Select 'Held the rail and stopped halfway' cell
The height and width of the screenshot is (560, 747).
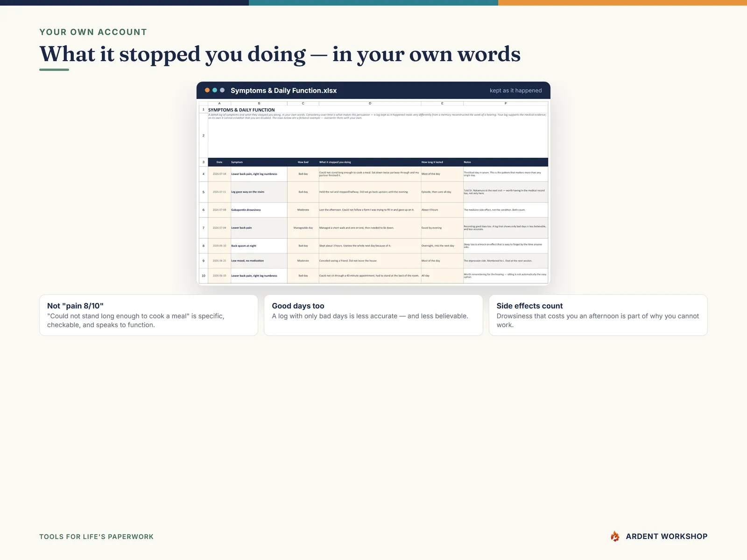point(370,192)
